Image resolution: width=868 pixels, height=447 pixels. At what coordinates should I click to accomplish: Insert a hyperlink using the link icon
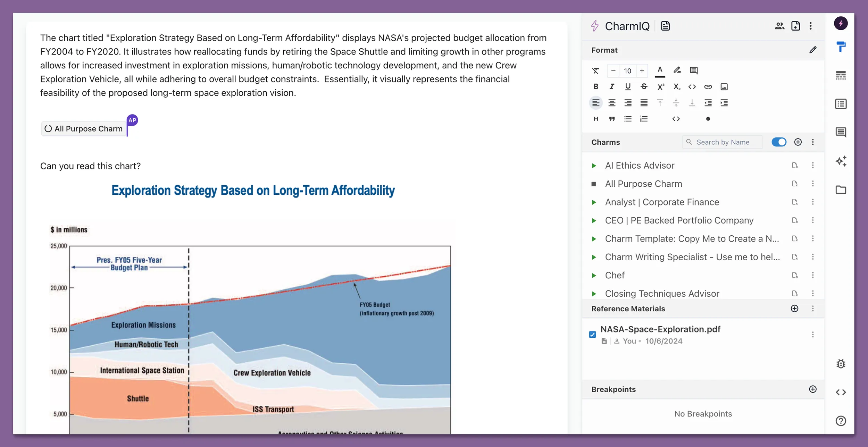coord(708,87)
